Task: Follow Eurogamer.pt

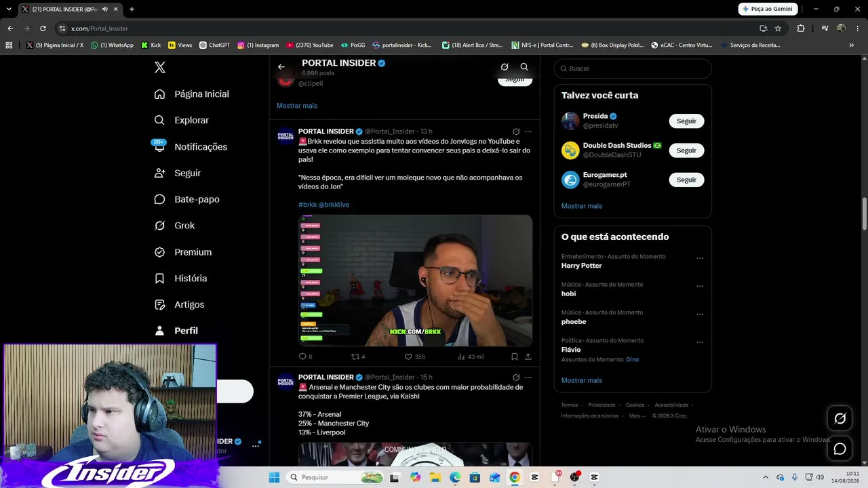Action: click(x=686, y=180)
